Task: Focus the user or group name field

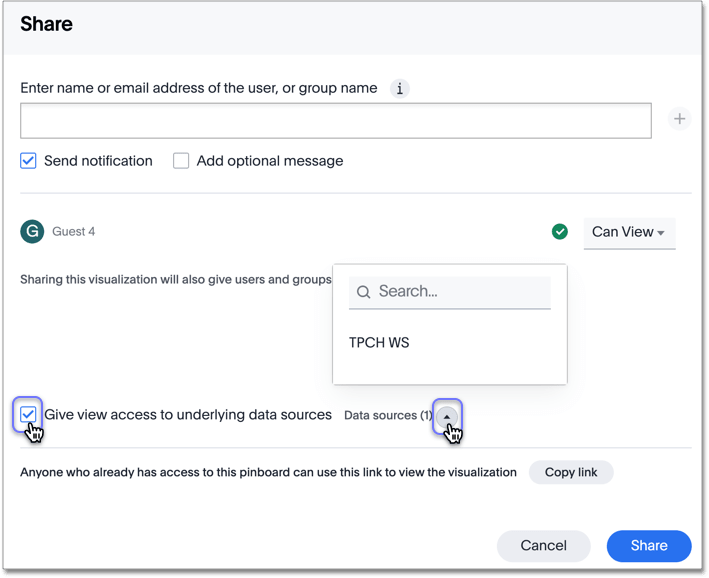Action: 335,120
